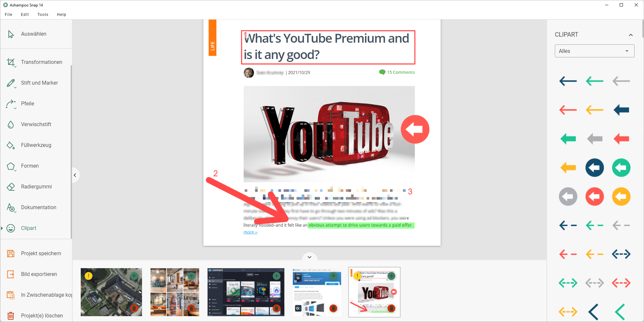Insert the thick navy block arrow clipart
Screen dimensions: 644x322
tap(621, 110)
